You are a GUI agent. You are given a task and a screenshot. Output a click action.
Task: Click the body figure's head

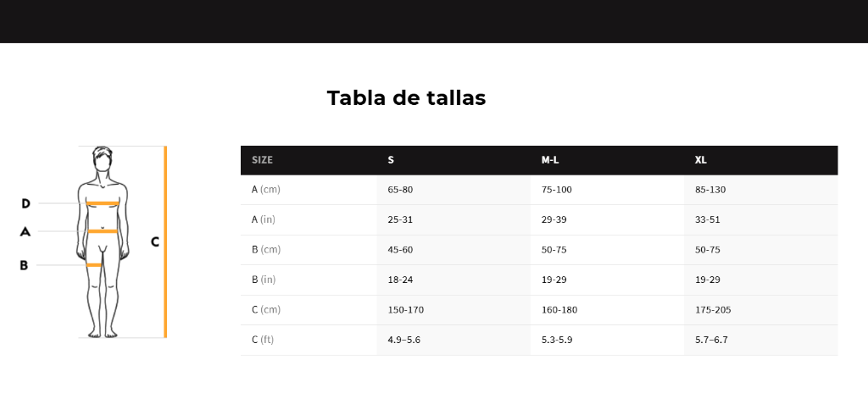[102, 160]
